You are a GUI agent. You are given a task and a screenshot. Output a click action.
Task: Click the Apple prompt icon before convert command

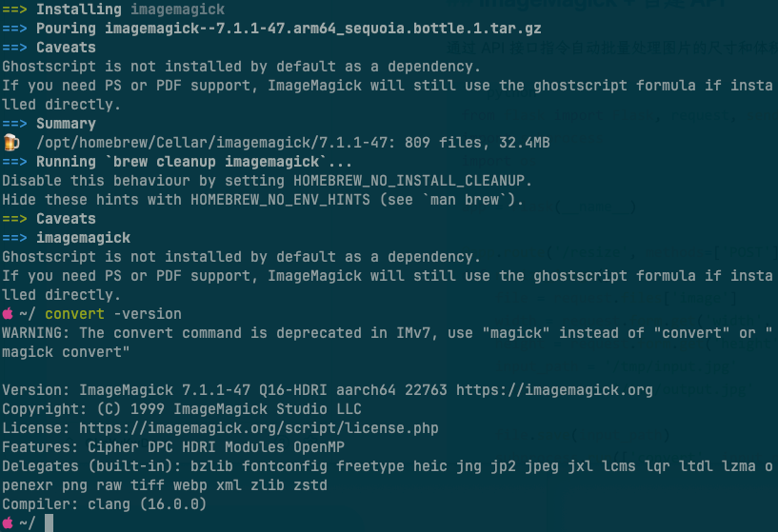point(8,314)
